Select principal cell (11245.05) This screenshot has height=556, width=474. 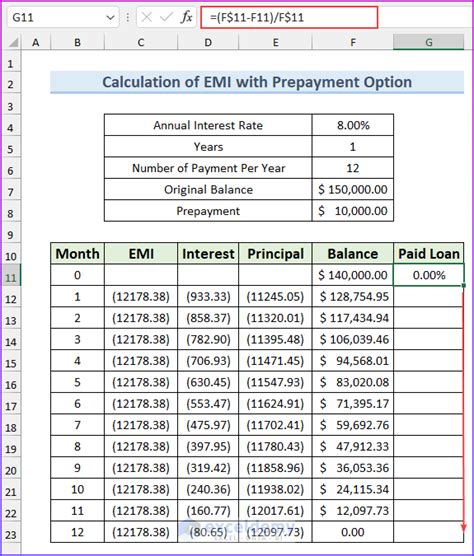pyautogui.click(x=275, y=296)
